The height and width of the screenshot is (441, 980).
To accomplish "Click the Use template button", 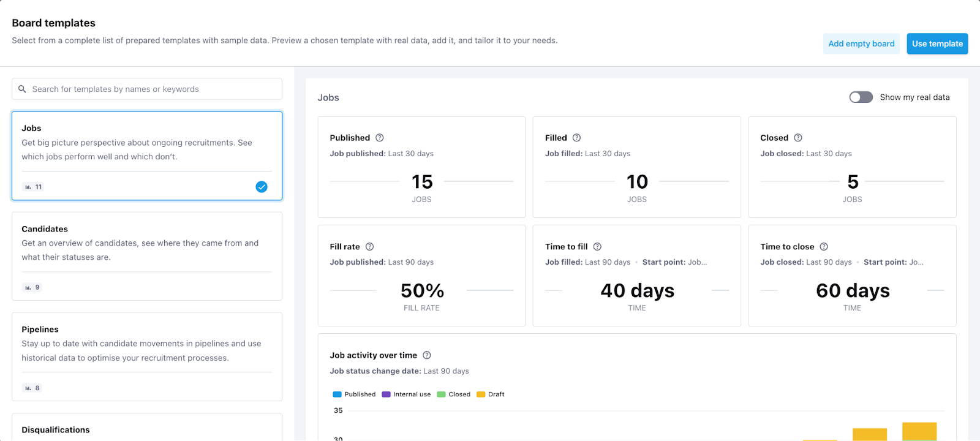I will (x=937, y=43).
